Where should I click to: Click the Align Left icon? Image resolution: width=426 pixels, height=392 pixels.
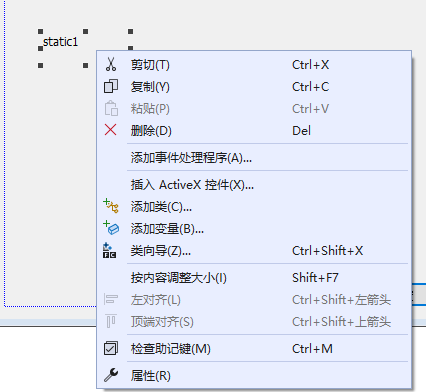[111, 299]
